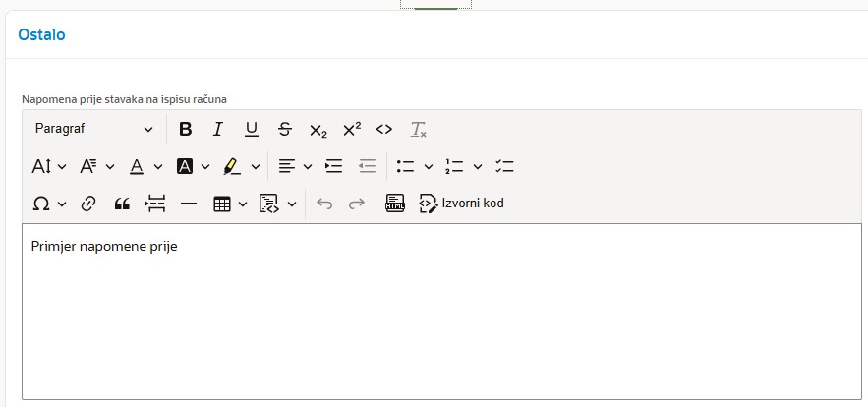Apply strikethrough to text

point(285,129)
